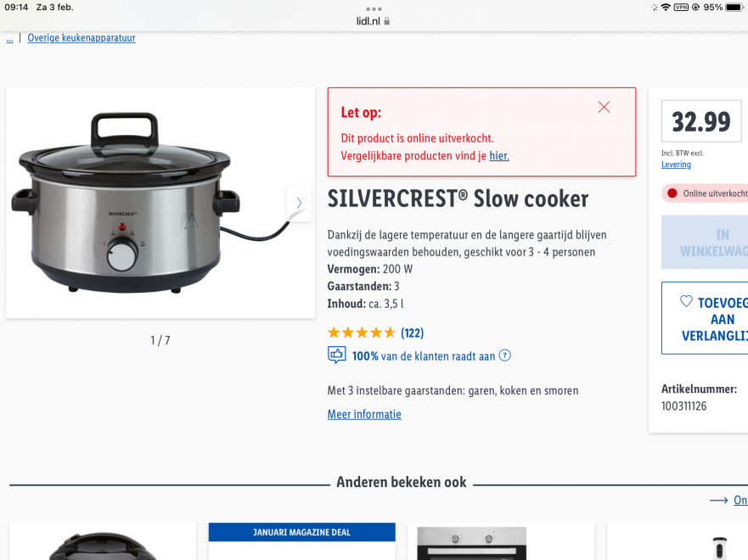Follow the 'hier' comparable products link
Screen dimensions: 748x560
tap(499, 156)
